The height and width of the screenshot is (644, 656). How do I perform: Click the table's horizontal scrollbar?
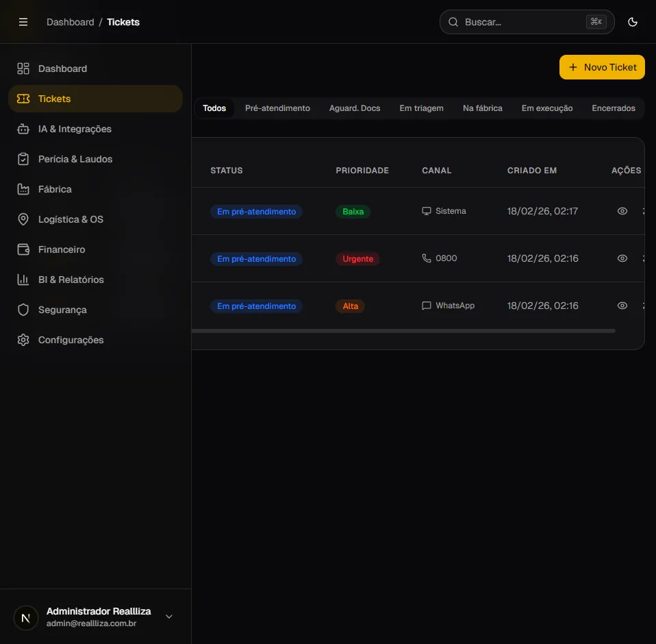pos(403,331)
